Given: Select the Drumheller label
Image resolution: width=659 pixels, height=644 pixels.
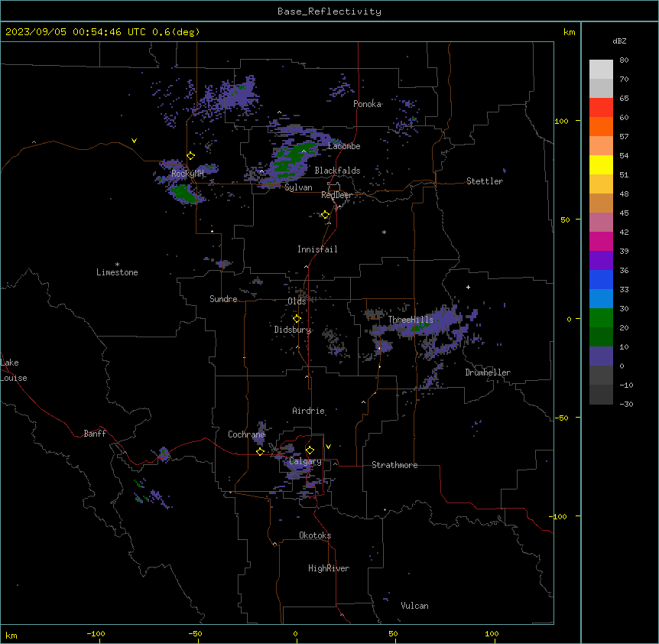Looking at the screenshot, I should [488, 372].
